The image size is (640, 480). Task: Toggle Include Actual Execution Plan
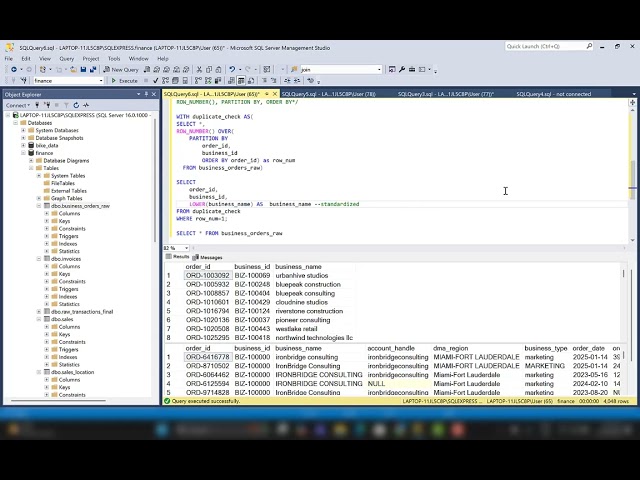(198, 81)
